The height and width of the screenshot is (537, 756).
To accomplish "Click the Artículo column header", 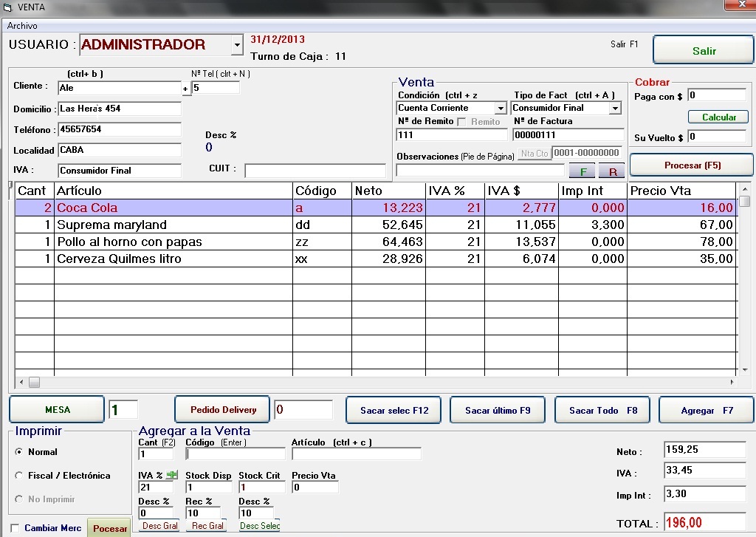I will tap(173, 191).
